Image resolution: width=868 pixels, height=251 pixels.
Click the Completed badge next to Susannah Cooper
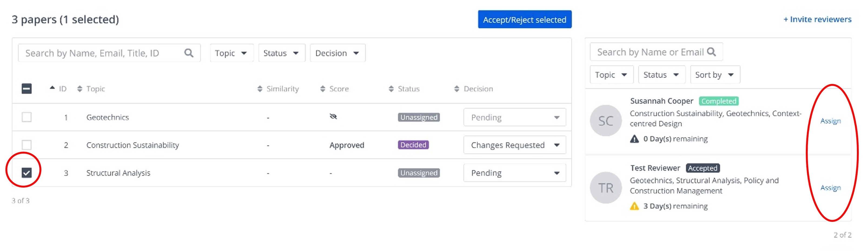(719, 101)
